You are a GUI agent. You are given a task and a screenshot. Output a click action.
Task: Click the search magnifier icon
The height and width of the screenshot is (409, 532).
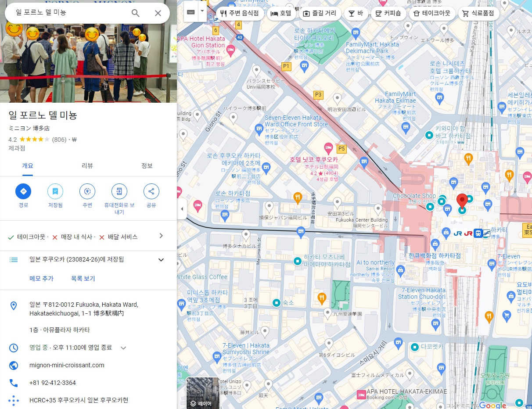click(136, 13)
